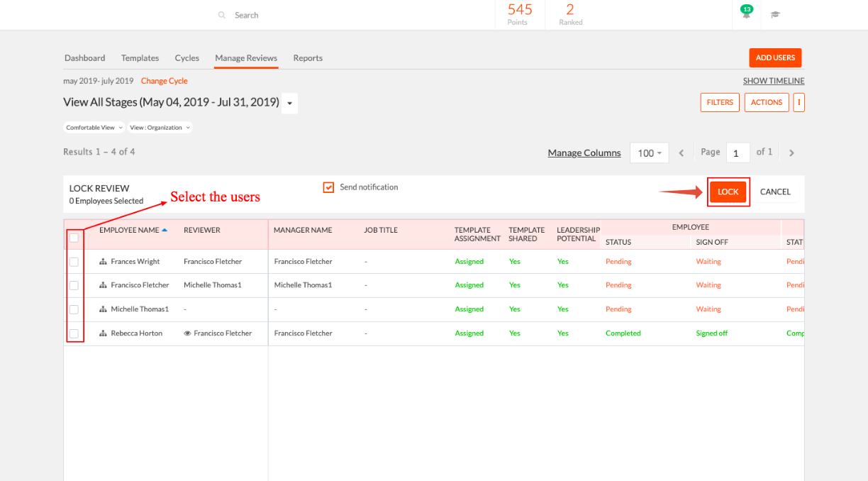This screenshot has height=481, width=868.
Task: Click Pending status in Frances Wright row
Action: (618, 262)
